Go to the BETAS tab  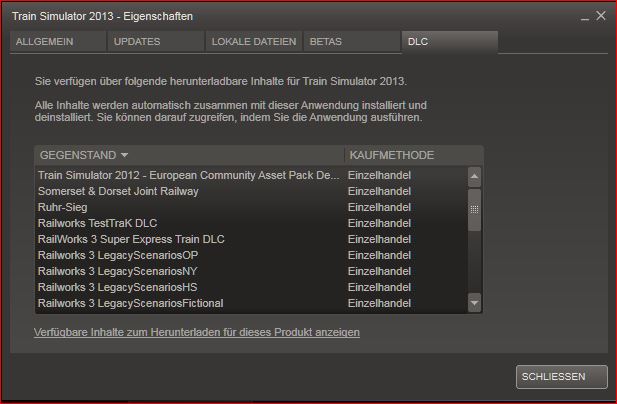[x=352, y=42]
